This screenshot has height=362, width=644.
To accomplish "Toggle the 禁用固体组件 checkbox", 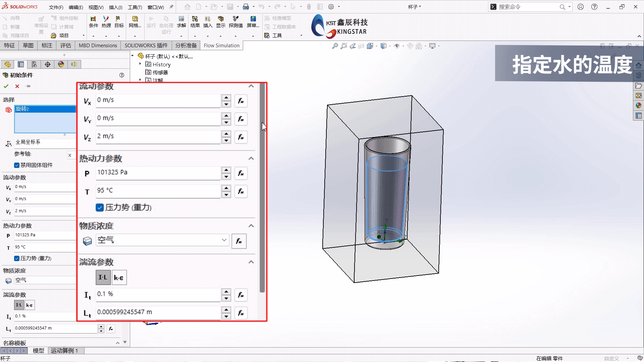I will coord(17,165).
